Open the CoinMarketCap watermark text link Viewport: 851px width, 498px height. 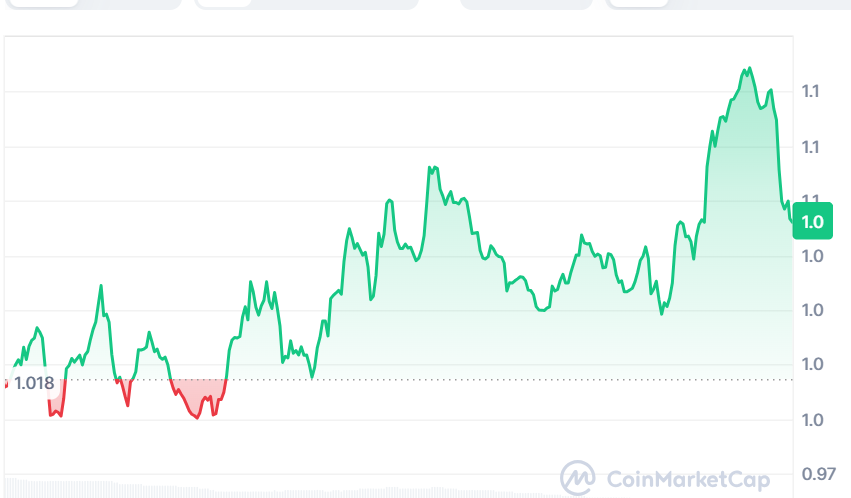pos(689,478)
